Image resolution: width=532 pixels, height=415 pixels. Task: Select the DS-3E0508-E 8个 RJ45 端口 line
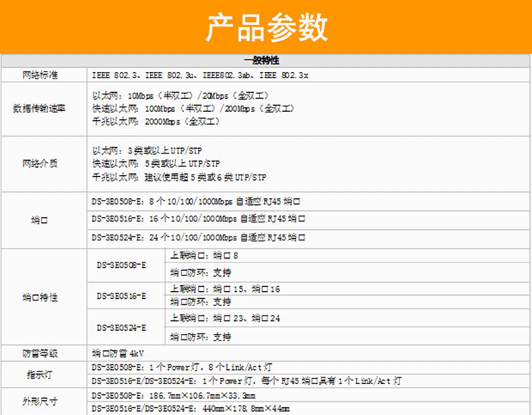tap(196, 201)
